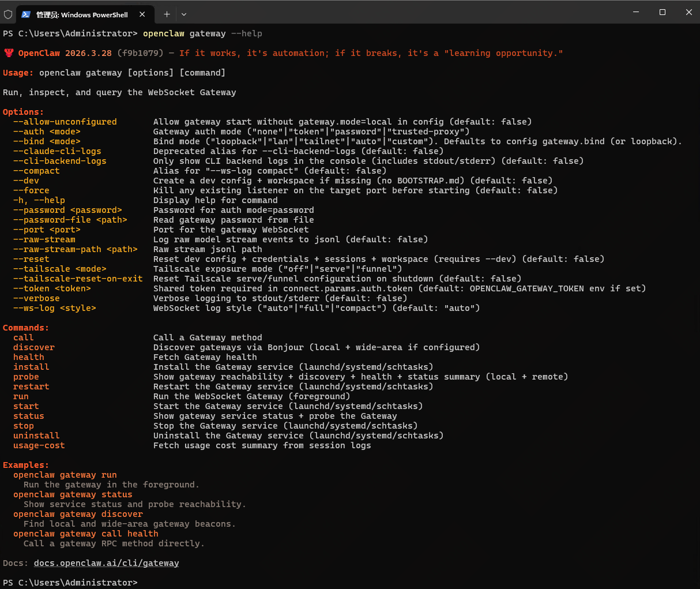Click 'Port for the gateway WebSocket' description
The image size is (700, 589).
click(231, 230)
